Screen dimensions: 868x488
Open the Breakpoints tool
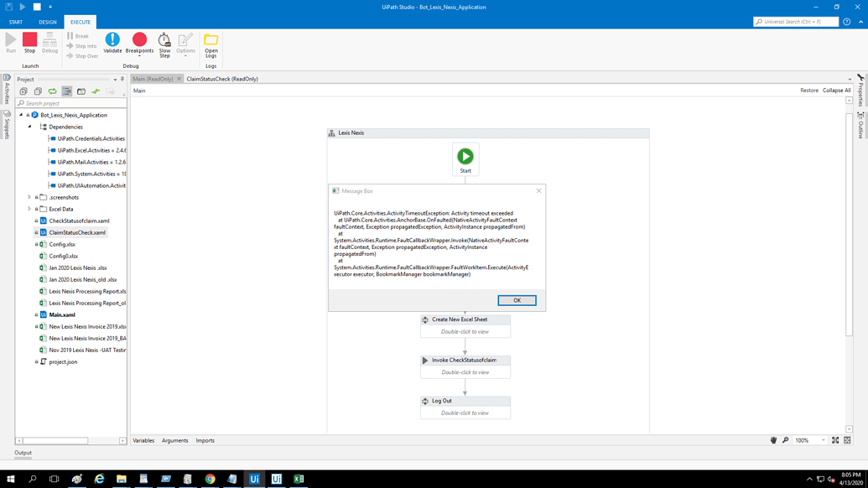pyautogui.click(x=139, y=44)
